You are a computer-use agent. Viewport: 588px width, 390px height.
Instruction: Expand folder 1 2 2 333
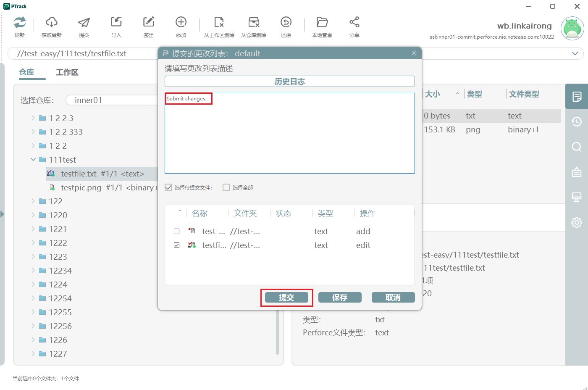coord(33,132)
